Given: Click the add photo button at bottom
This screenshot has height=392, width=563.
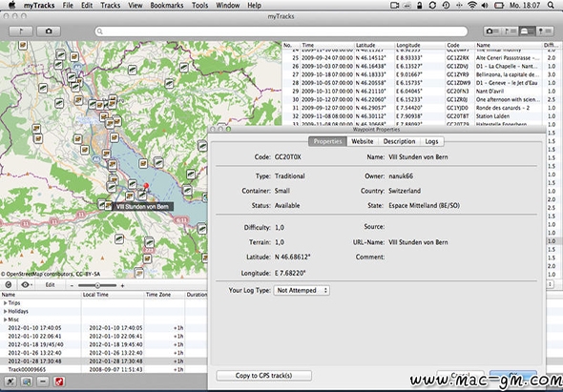Looking at the screenshot, I should point(27,382).
